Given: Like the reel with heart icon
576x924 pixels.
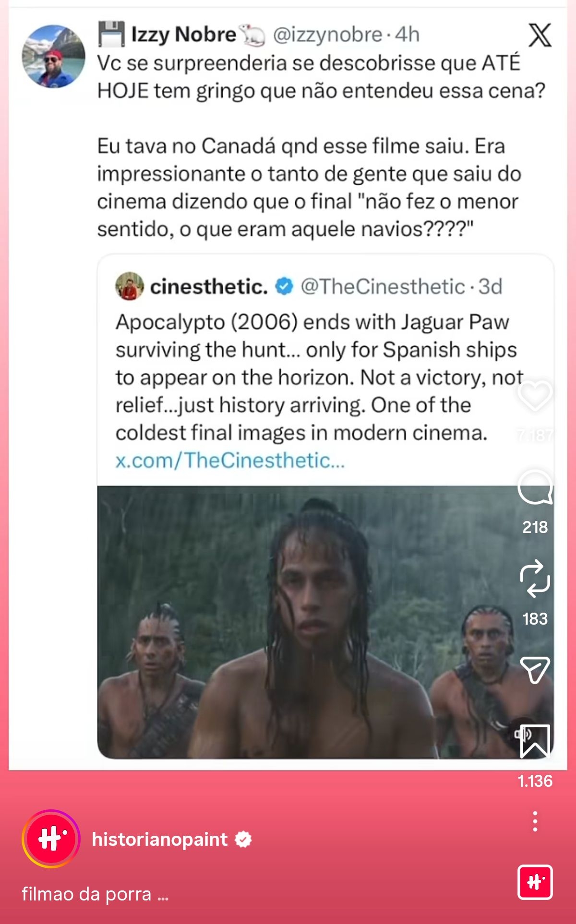Looking at the screenshot, I should click(x=535, y=396).
